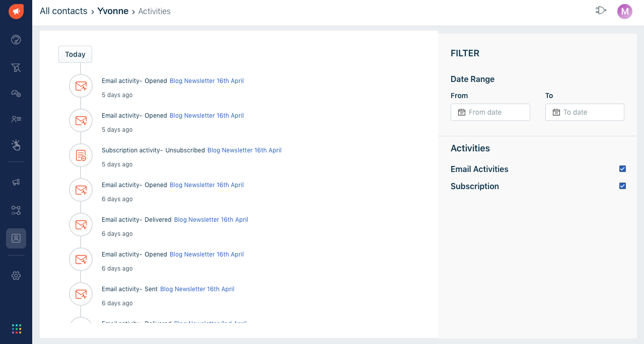
Task: Select the funnel icon in the sidebar
Action: point(16,67)
